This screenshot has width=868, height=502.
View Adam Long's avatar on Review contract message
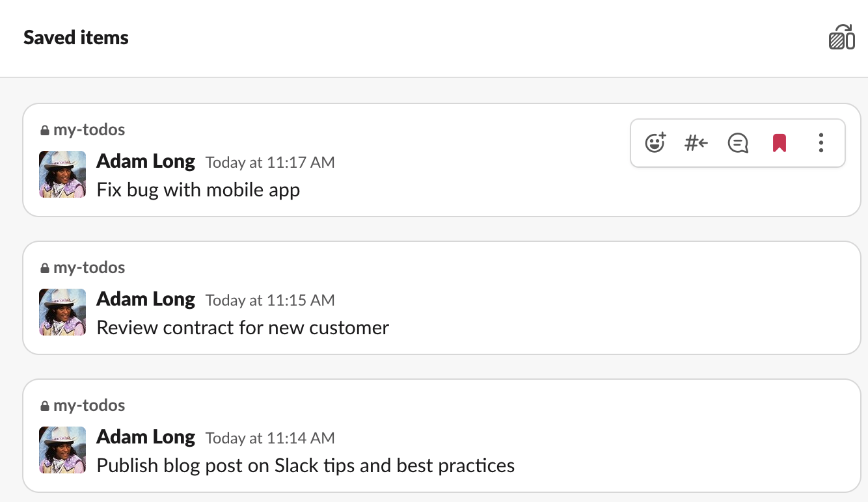pos(62,312)
